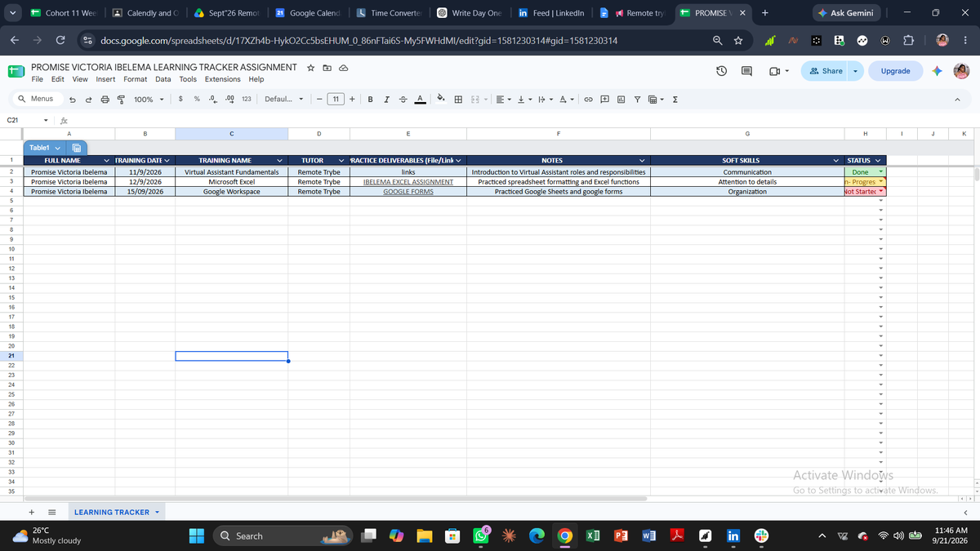Image resolution: width=980 pixels, height=551 pixels.
Task: Open the text color picker
Action: click(419, 99)
